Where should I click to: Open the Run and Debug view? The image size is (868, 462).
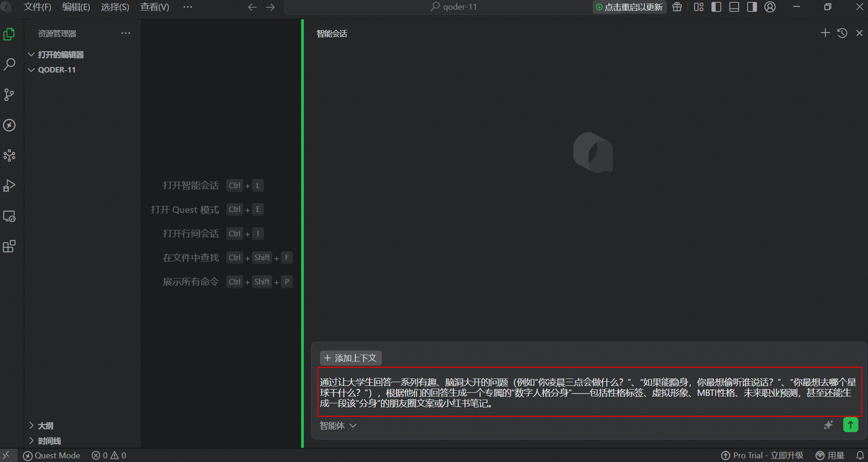point(9,186)
